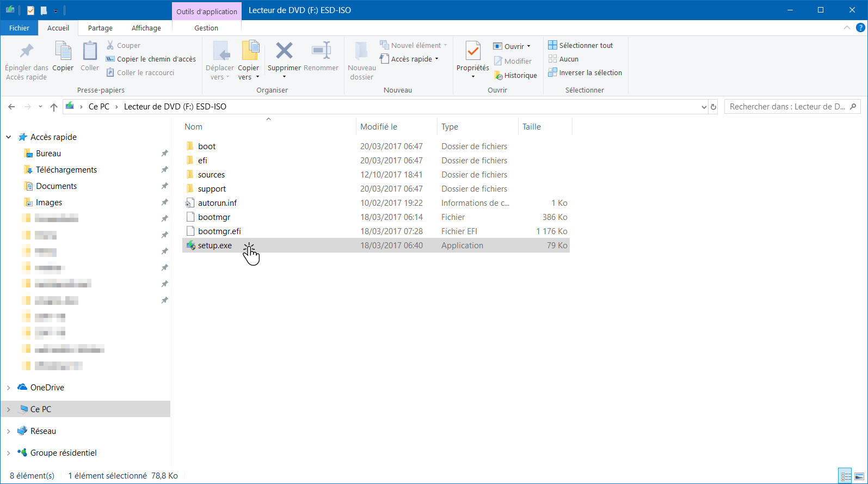Switch to details view layout
Screen dimensions: 868x484
click(x=845, y=476)
